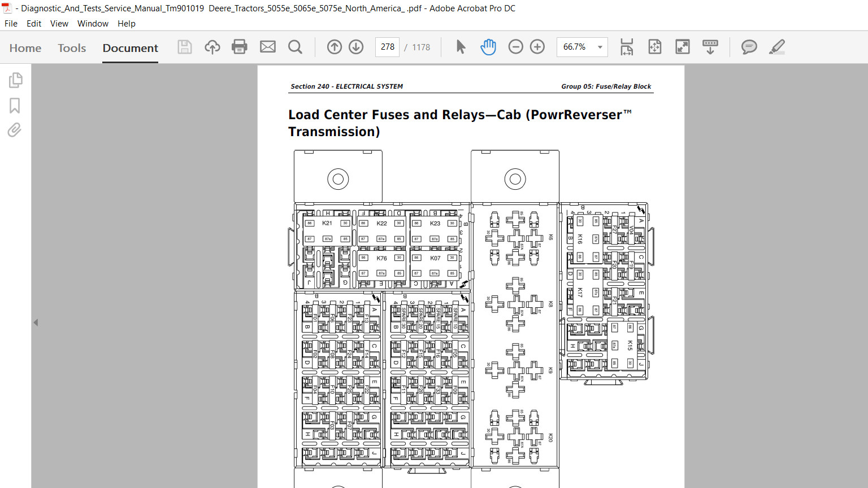Screen dimensions: 868x488
Task: Open the Edit menu
Action: coord(34,24)
